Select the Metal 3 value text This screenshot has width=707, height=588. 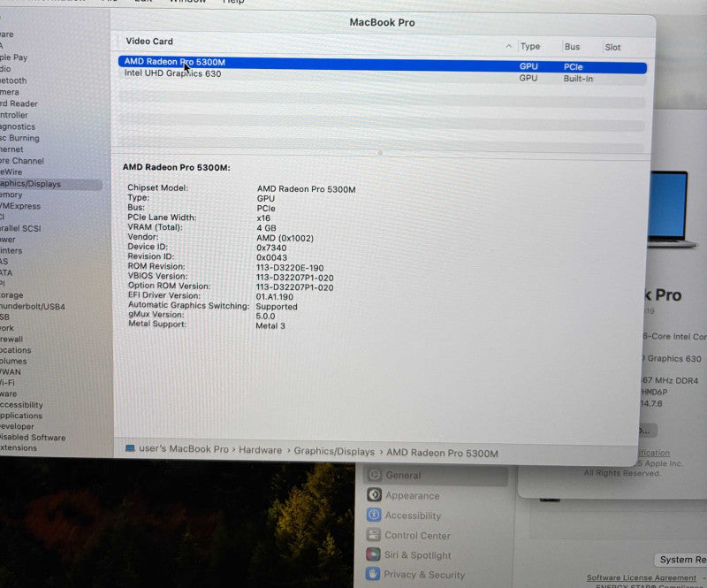coord(270,325)
